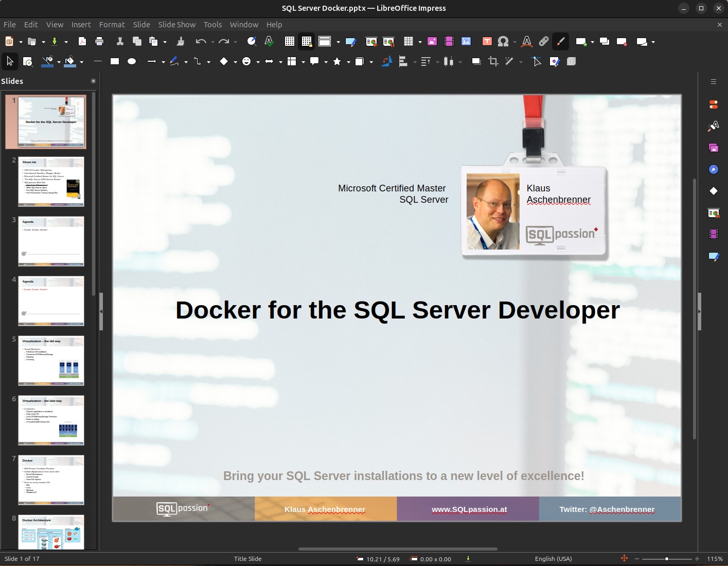Click Fit Slide to Window icon

[624, 558]
